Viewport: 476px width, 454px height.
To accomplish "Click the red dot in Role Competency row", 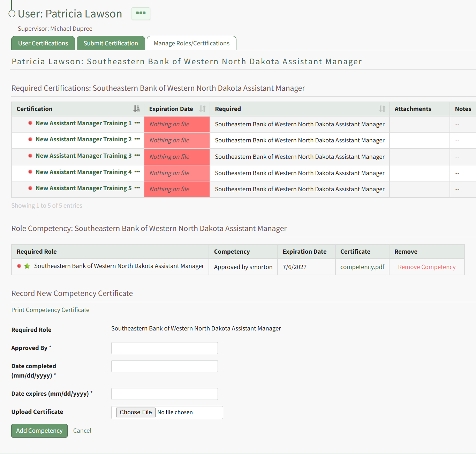I will pyautogui.click(x=19, y=266).
